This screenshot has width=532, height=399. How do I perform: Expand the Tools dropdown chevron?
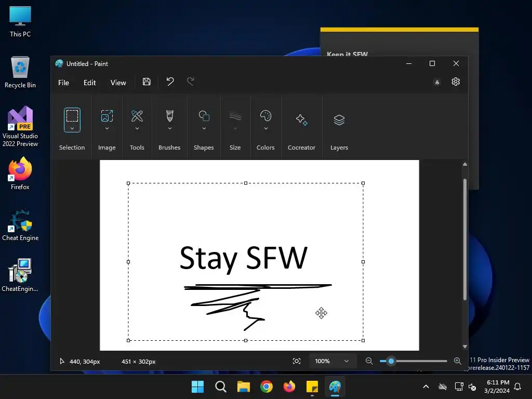tap(137, 128)
